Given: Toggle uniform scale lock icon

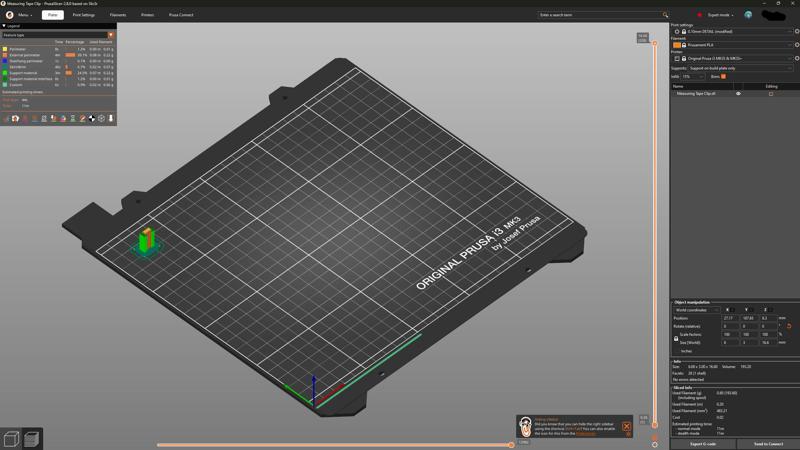Looking at the screenshot, I should tap(676, 338).
